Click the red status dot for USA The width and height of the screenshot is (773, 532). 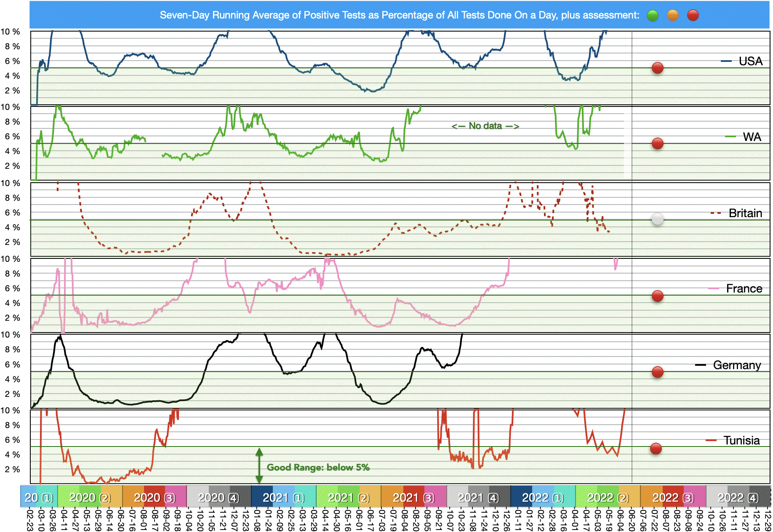[x=657, y=68]
